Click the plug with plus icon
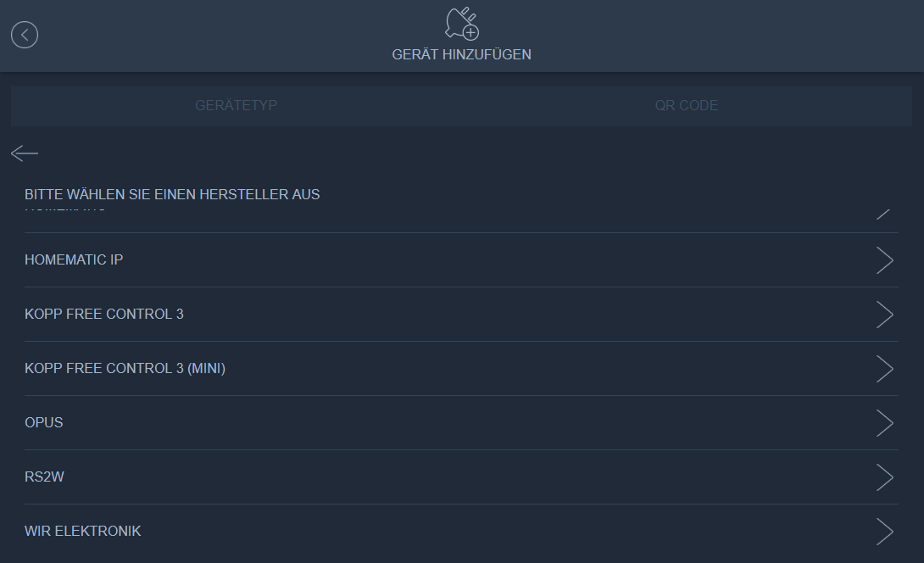 click(462, 24)
